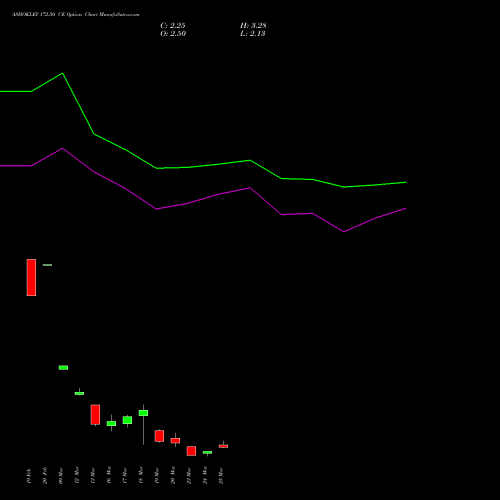This screenshot has height=500, width=500.
Task: Click the red candle for 13 Mar
Action: [95, 415]
